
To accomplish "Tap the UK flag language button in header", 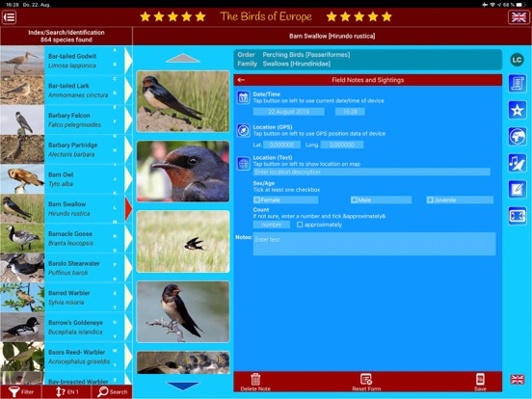I will [x=519, y=17].
